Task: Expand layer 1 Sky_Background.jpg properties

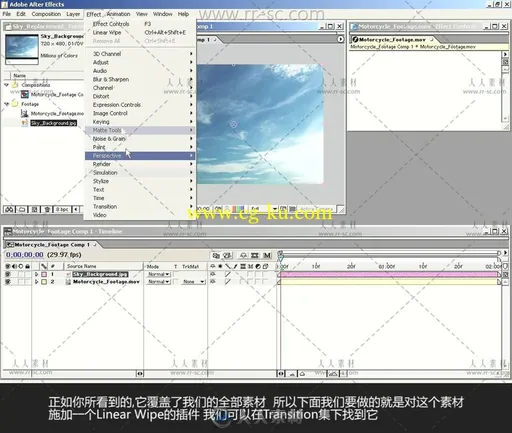Action: pyautogui.click(x=37, y=274)
